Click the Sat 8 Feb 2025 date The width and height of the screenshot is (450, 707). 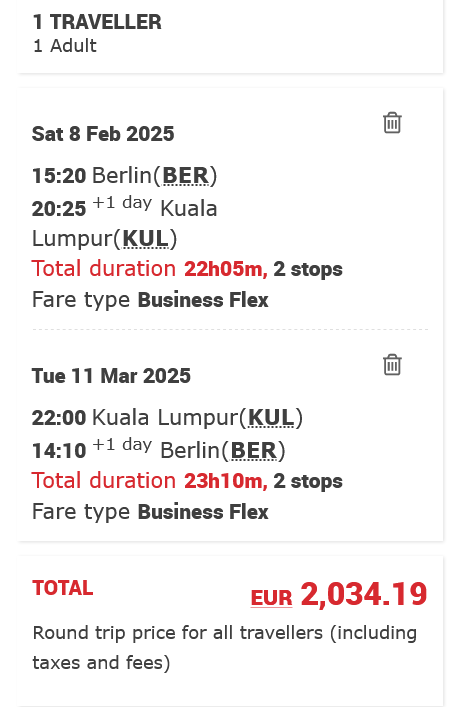103,134
